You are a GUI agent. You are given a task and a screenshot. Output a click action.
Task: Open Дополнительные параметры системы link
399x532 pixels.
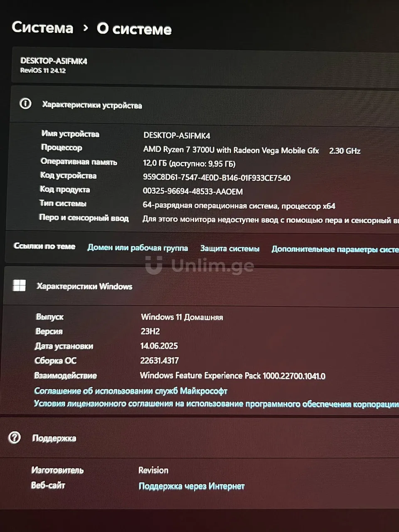coord(335,249)
